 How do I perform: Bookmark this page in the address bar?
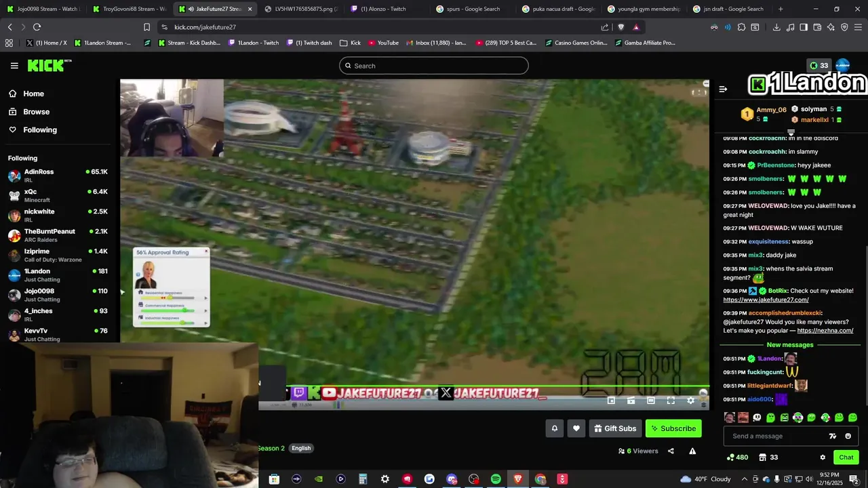coord(146,27)
